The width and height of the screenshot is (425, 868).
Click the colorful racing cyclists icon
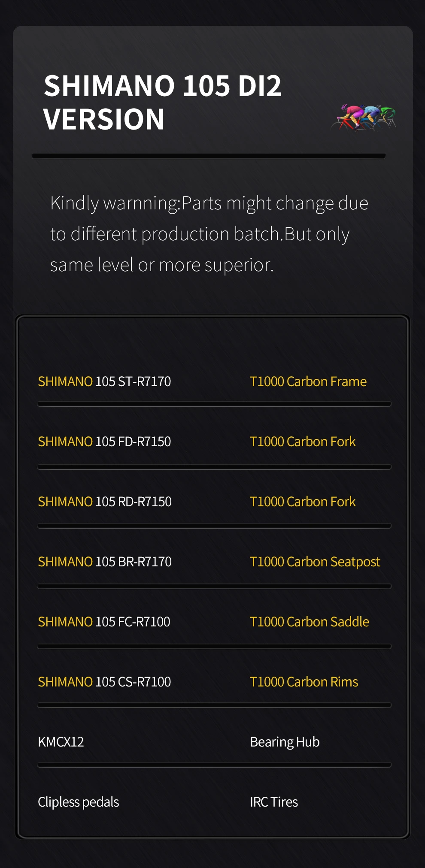click(364, 117)
